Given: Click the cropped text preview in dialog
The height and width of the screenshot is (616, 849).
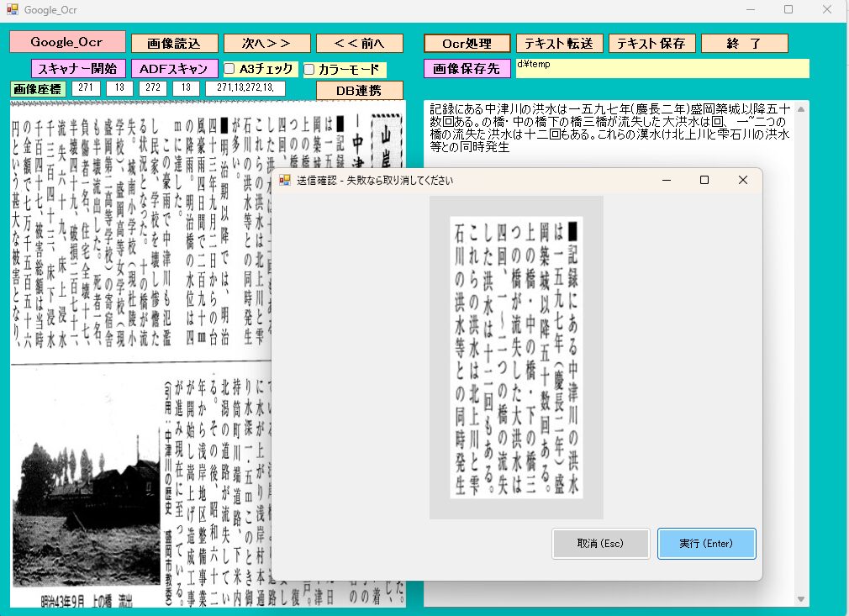Looking at the screenshot, I should [516, 357].
